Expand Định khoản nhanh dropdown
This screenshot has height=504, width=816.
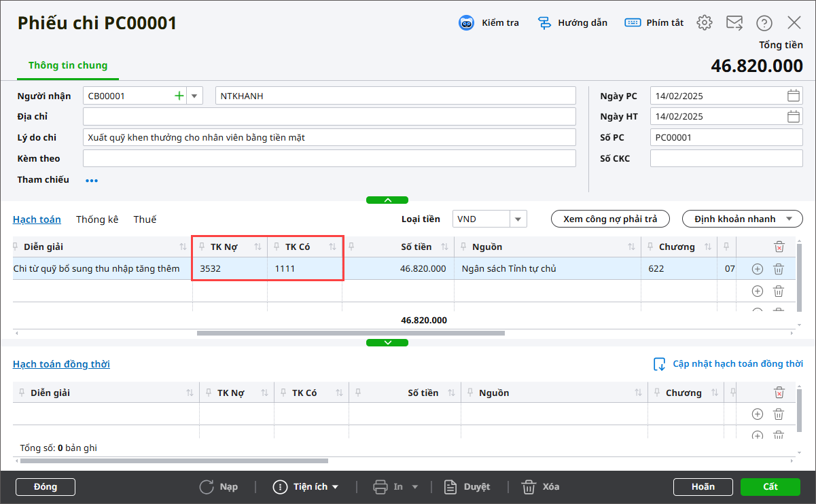tap(789, 219)
